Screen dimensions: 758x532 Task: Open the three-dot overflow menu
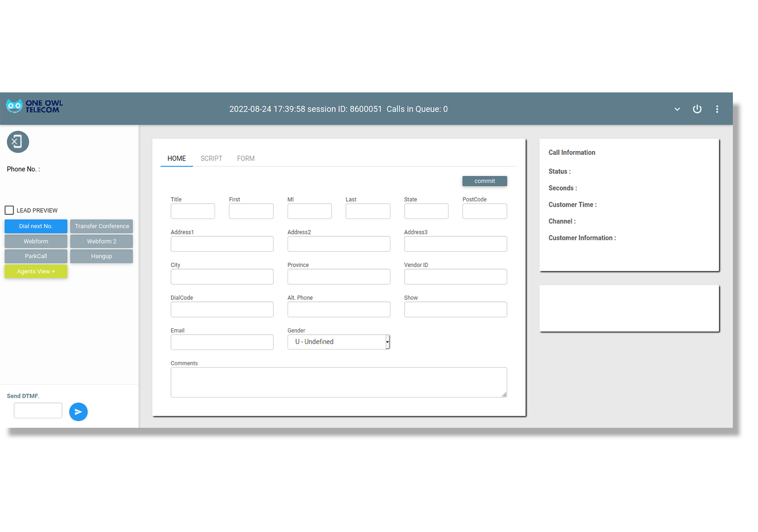pos(717,109)
